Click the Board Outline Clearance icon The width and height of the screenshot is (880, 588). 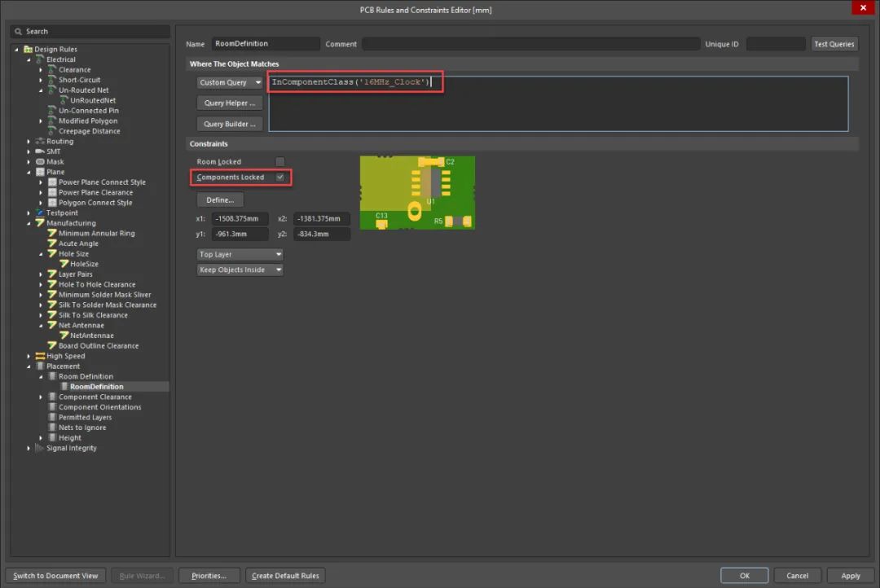coord(52,345)
